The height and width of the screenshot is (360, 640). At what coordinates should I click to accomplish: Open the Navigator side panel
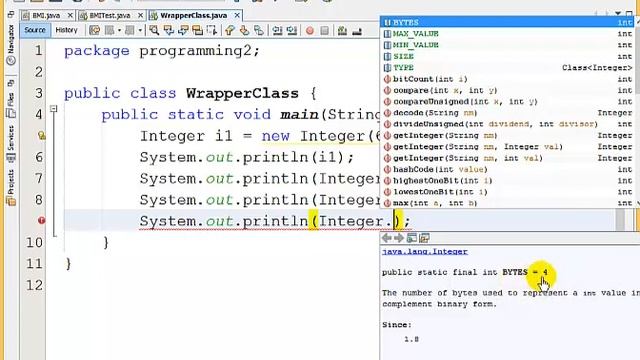click(x=11, y=44)
